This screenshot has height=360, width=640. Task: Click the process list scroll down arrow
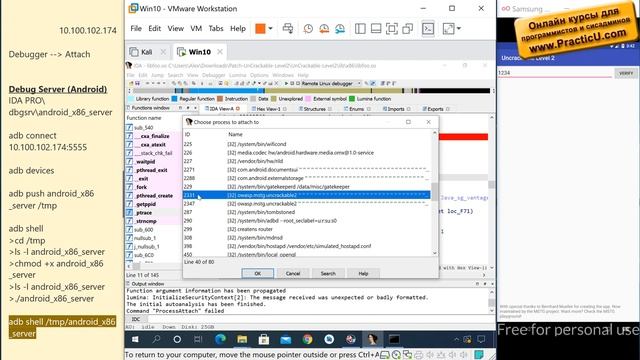click(x=434, y=253)
